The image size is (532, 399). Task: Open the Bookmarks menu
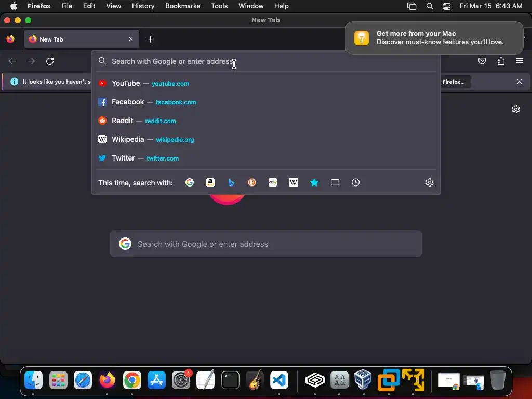point(182,6)
